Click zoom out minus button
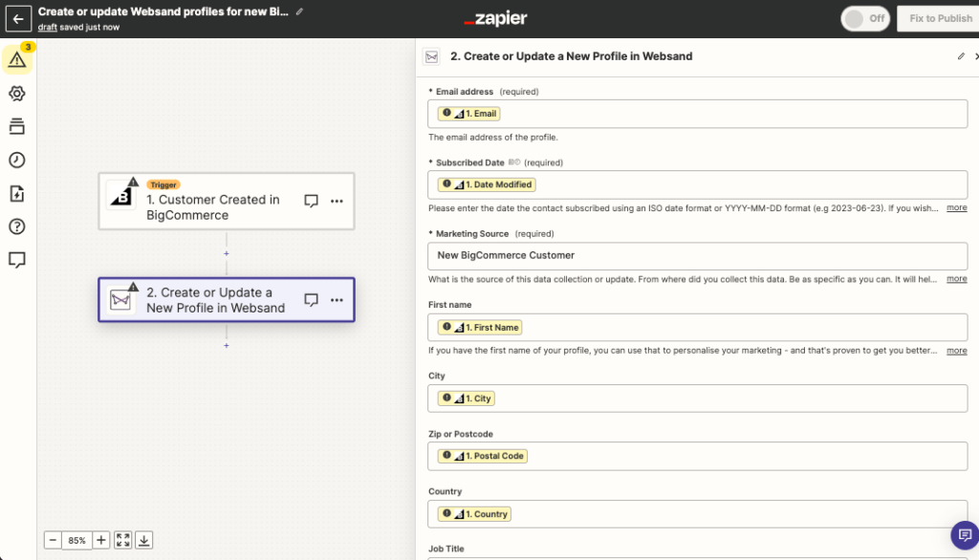979x560 pixels. coord(54,540)
